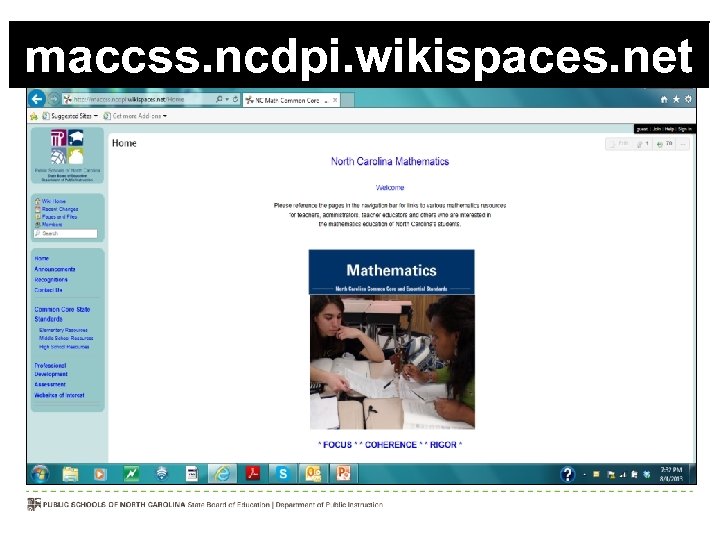Open the page ellipsis more-options button
Screen dimensions: 720x540
[683, 144]
